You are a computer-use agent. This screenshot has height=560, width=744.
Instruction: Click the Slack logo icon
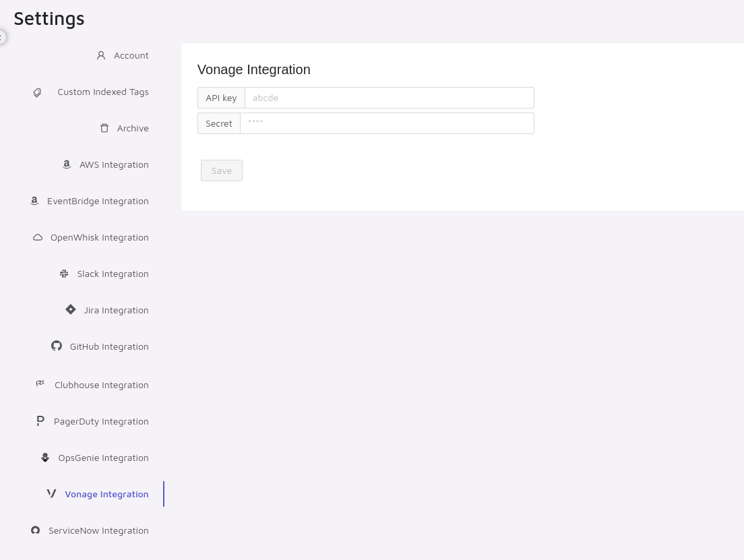coord(64,274)
